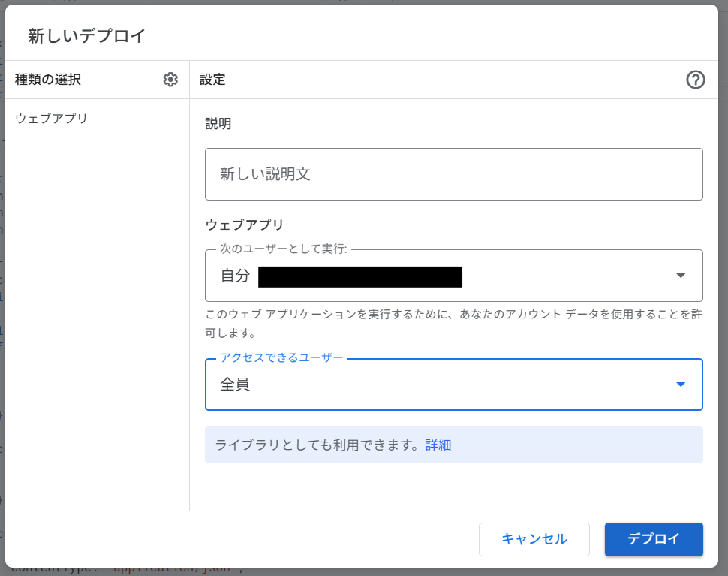This screenshot has width=728, height=576.
Task: Click the 新しいデプロイ dialog title
Action: [x=86, y=36]
